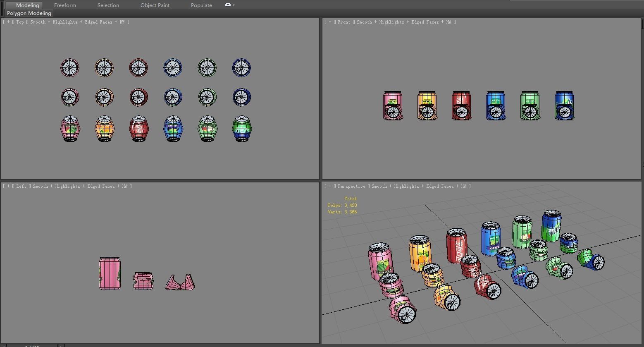
Task: Click the Verts: 3,366 statistic text
Action: point(342,212)
